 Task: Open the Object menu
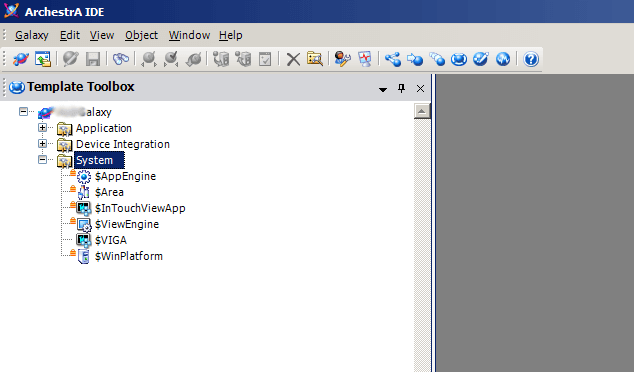[142, 36]
